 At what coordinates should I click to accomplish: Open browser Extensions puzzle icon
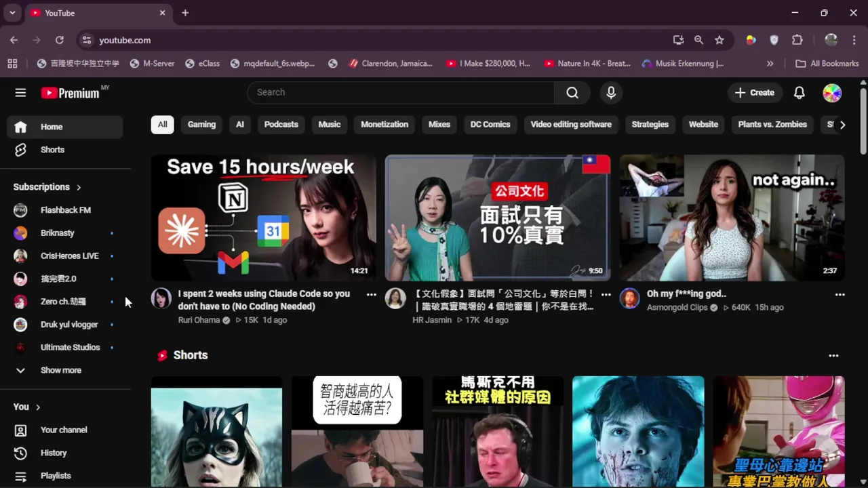[797, 40]
